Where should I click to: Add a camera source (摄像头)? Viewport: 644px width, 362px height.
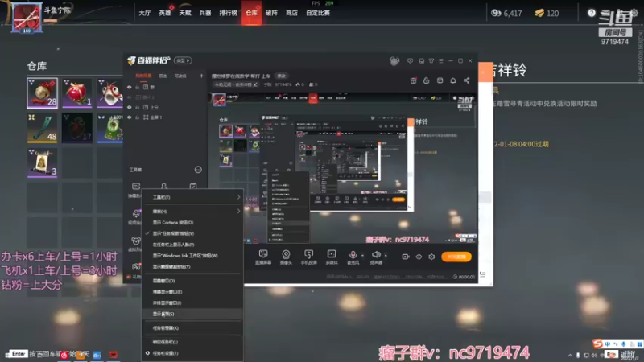point(286,257)
